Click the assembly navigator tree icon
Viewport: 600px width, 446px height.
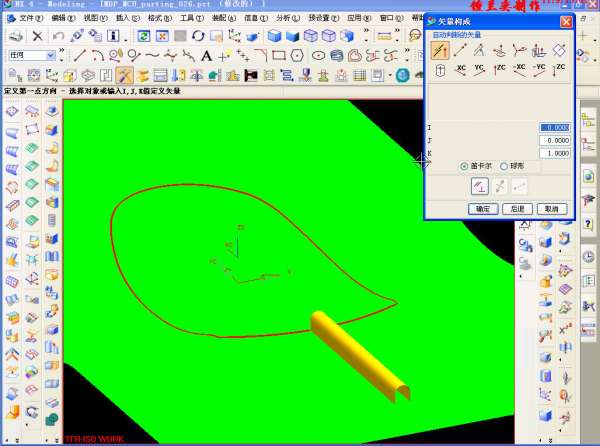click(x=588, y=120)
